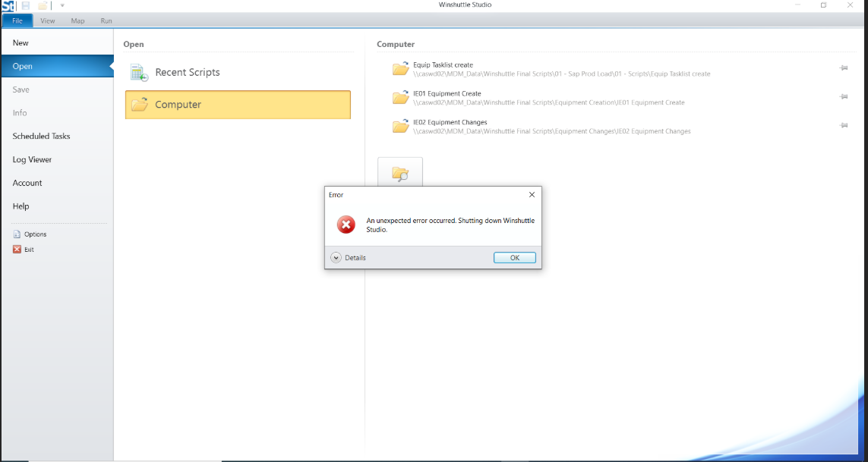
Task: Open the Equip Tasklist create folder name
Action: coord(443,64)
